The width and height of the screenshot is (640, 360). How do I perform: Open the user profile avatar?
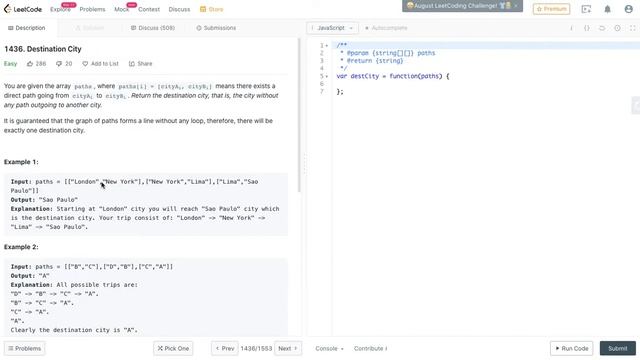[629, 9]
